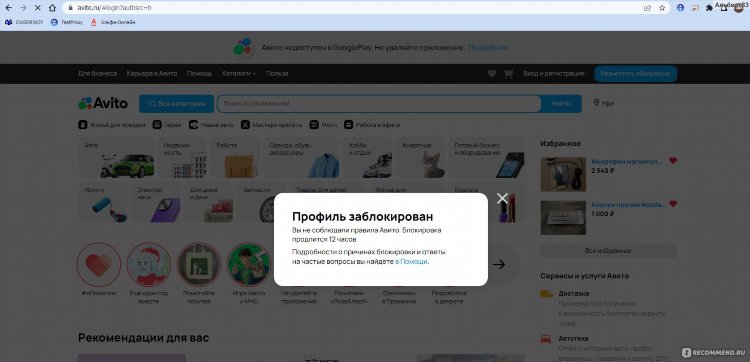Image resolution: width=750 pixels, height=362 pixels.
Task: Open the shopping cart icon
Action: [508, 74]
